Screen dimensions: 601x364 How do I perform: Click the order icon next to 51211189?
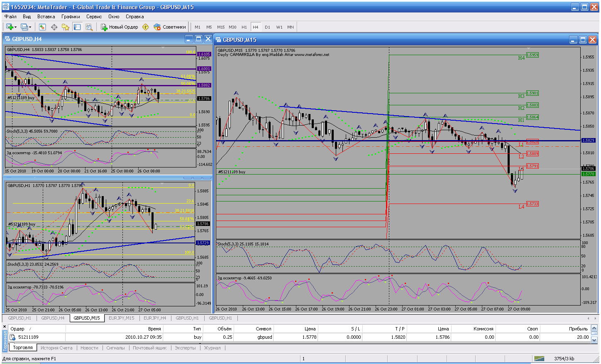(13, 337)
